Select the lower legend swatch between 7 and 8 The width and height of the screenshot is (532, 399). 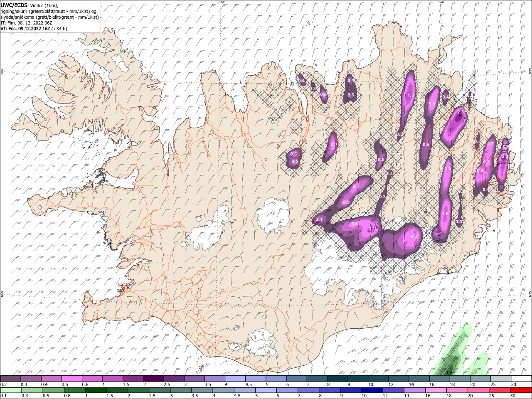tap(308, 390)
